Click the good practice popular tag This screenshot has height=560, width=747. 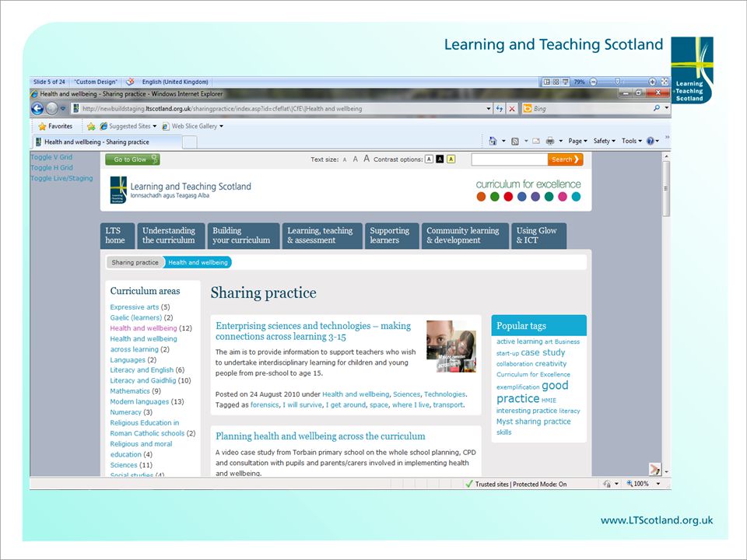click(532, 392)
